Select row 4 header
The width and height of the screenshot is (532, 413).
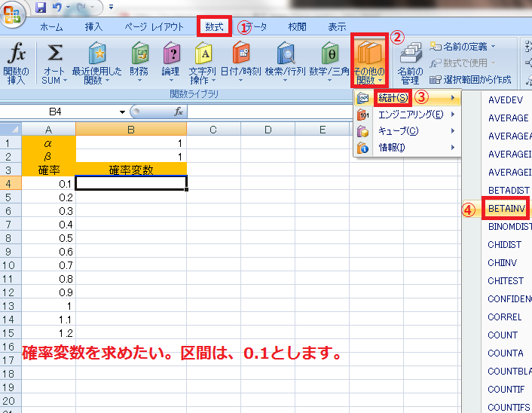tap(9, 184)
